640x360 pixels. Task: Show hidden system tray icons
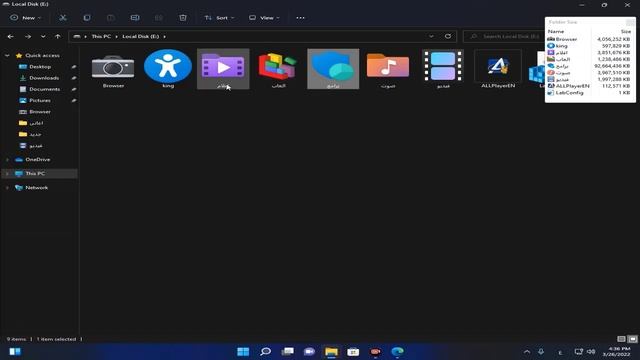[527, 352]
